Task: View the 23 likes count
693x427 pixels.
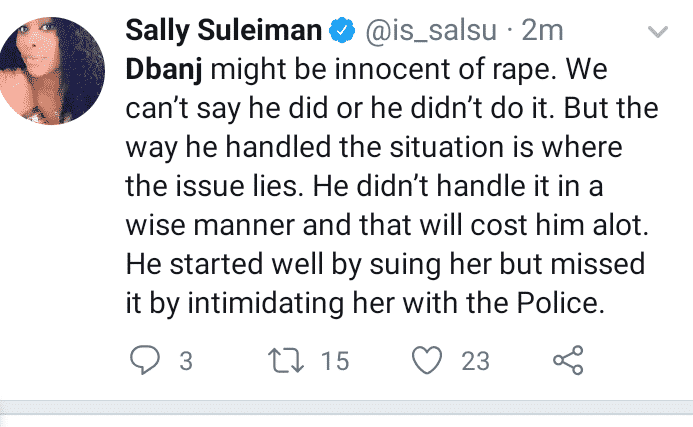Action: [x=476, y=361]
